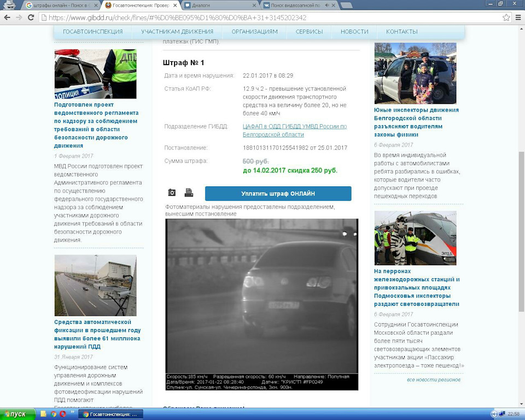Select the 'Госавтоинспекция: Провер' tab
This screenshot has width=525, height=420.
(141, 5)
